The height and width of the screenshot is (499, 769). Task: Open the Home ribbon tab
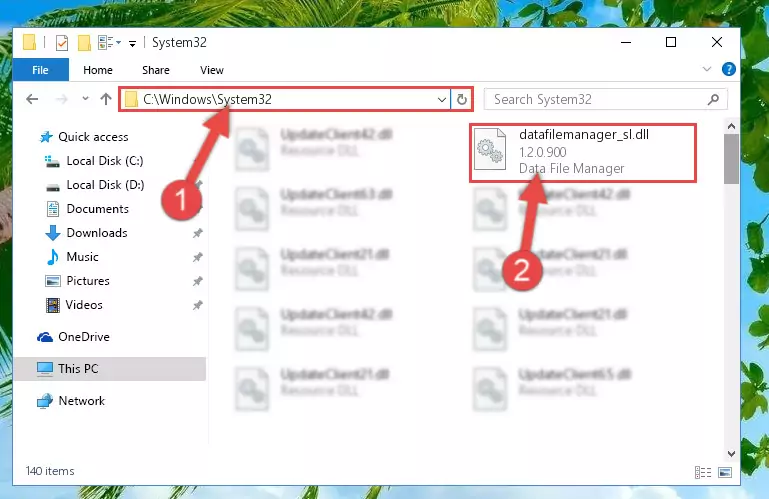pos(98,70)
